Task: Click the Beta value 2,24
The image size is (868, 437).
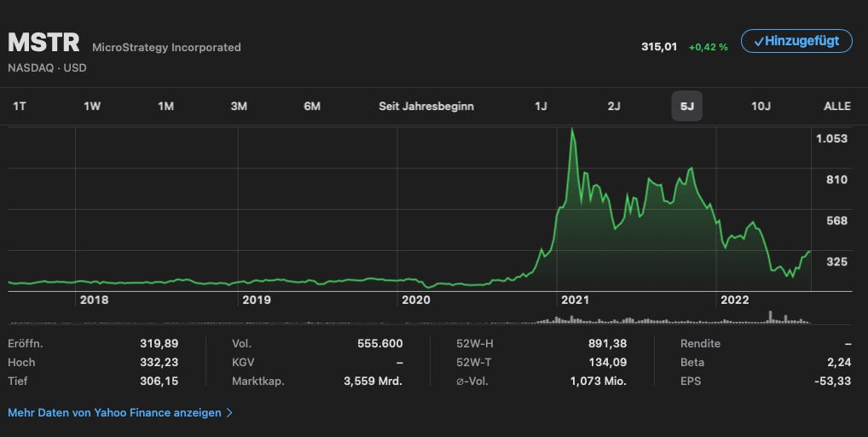Action: click(839, 362)
